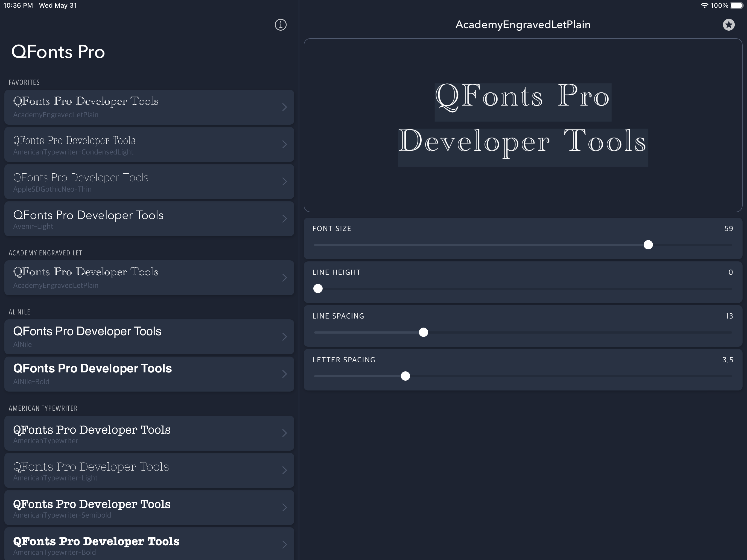This screenshot has width=747, height=560.
Task: Click the QFonts Pro sidebar title
Action: 58,52
